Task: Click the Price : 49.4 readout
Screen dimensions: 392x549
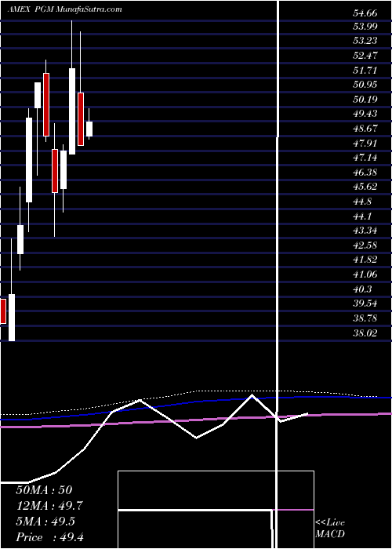Action: pyautogui.click(x=49, y=537)
